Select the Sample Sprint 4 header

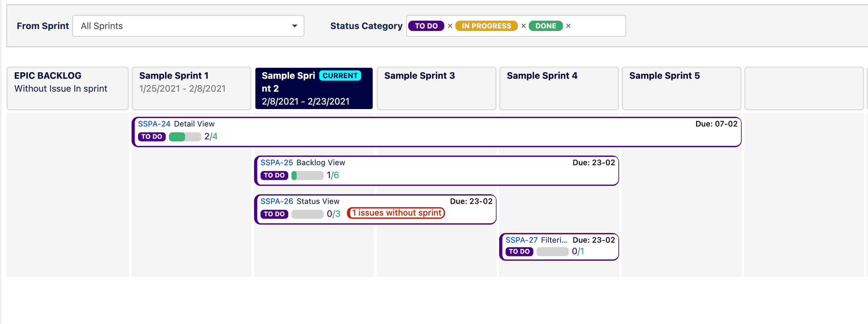[559, 88]
